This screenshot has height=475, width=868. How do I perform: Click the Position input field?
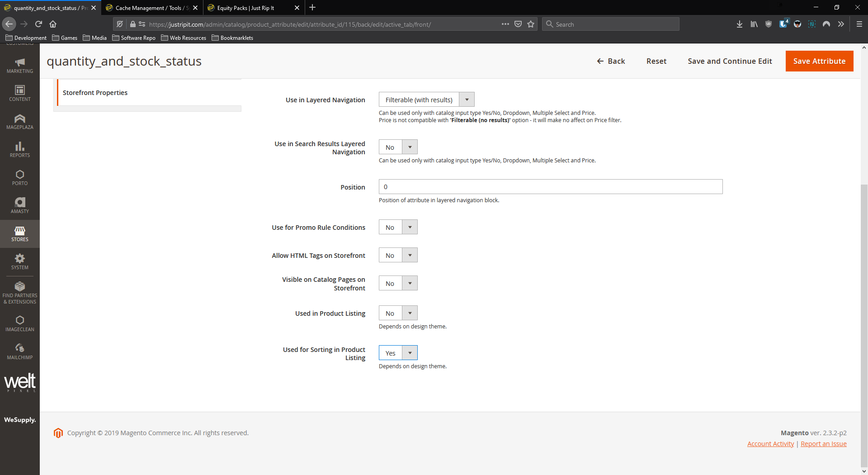pos(551,187)
